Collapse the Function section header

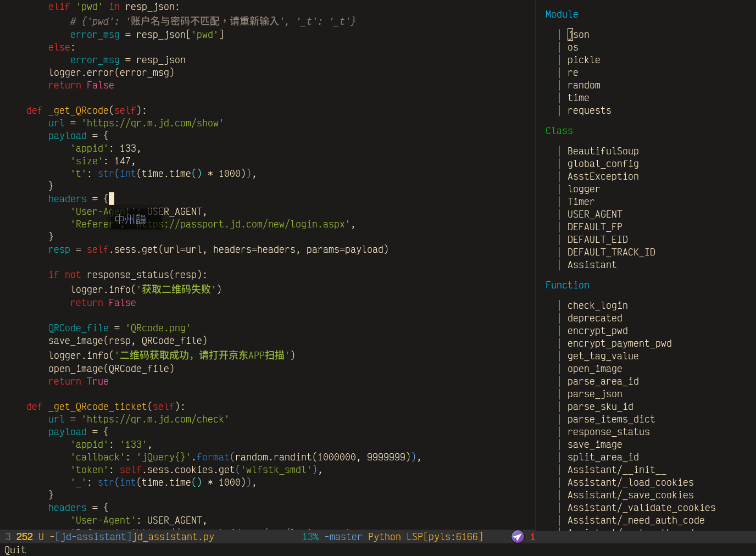(x=567, y=285)
